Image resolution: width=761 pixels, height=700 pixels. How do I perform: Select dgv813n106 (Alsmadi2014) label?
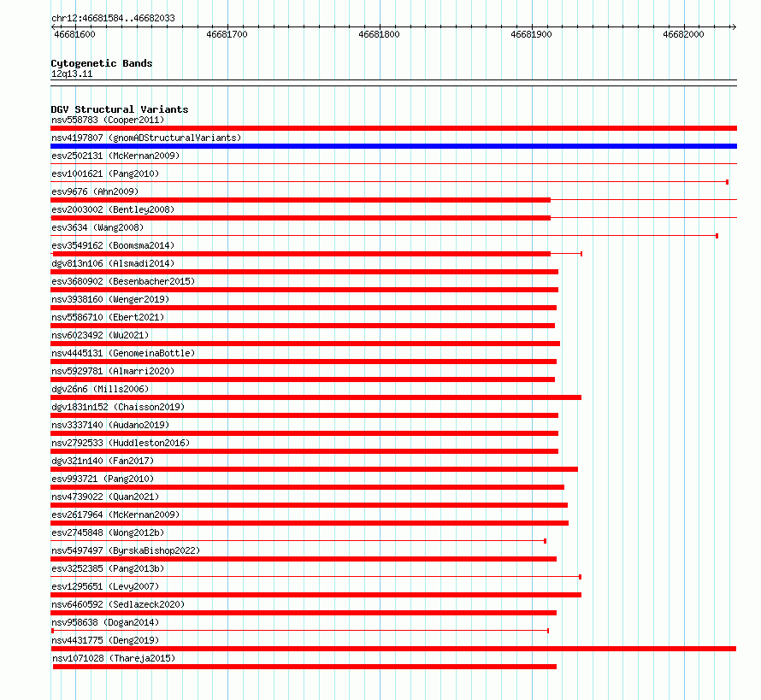(113, 263)
